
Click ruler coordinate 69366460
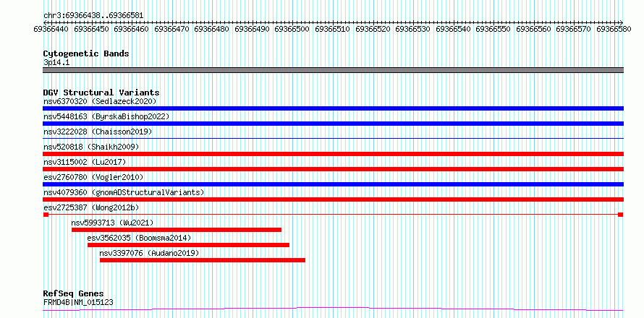[132, 29]
